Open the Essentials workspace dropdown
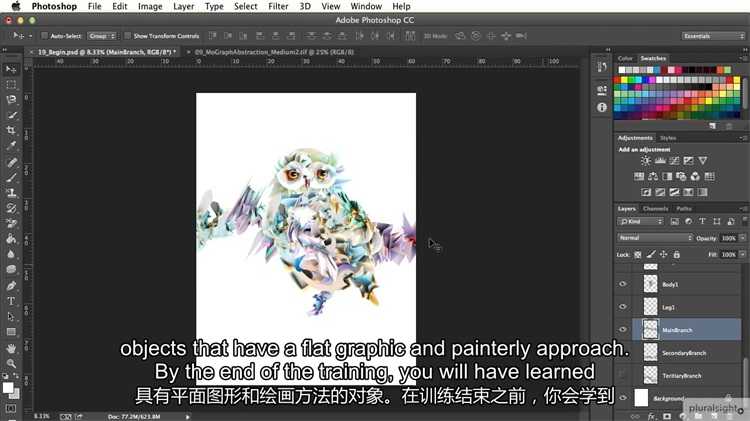Screen dimensions: 750x421 coord(713,36)
